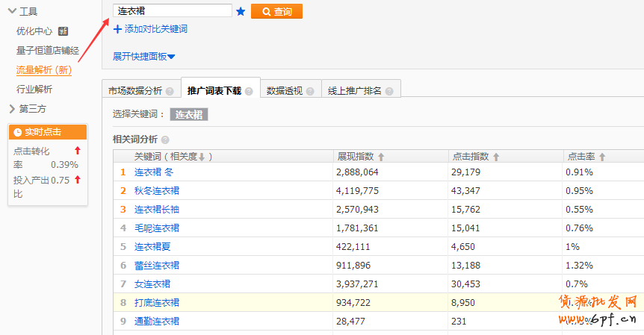
Task: Open 行业解析 in the sidebar
Action: [34, 89]
